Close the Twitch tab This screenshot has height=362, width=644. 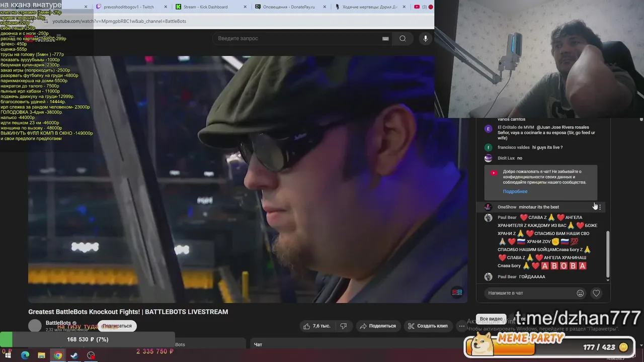167,7
